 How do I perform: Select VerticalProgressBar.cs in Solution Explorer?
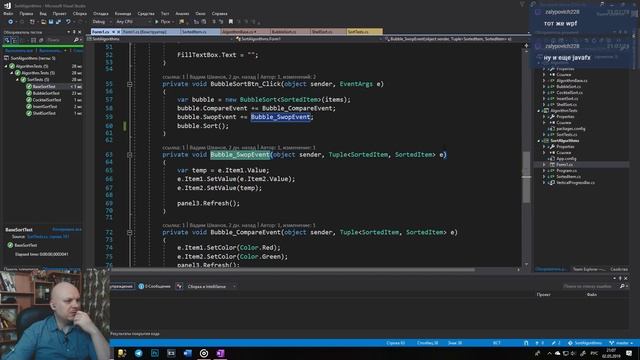coord(575,182)
